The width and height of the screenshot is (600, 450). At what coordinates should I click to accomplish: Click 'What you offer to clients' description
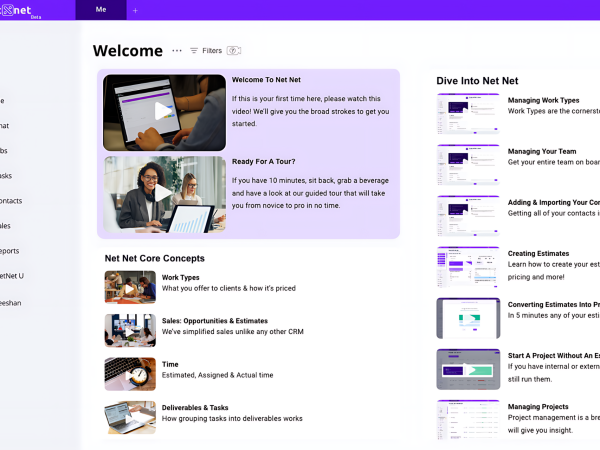coord(229,288)
